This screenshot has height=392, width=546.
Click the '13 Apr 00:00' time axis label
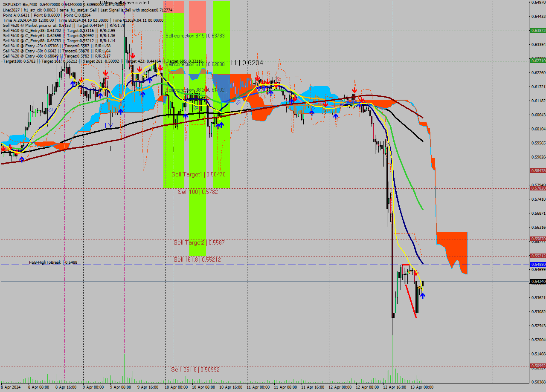(x=422, y=387)
